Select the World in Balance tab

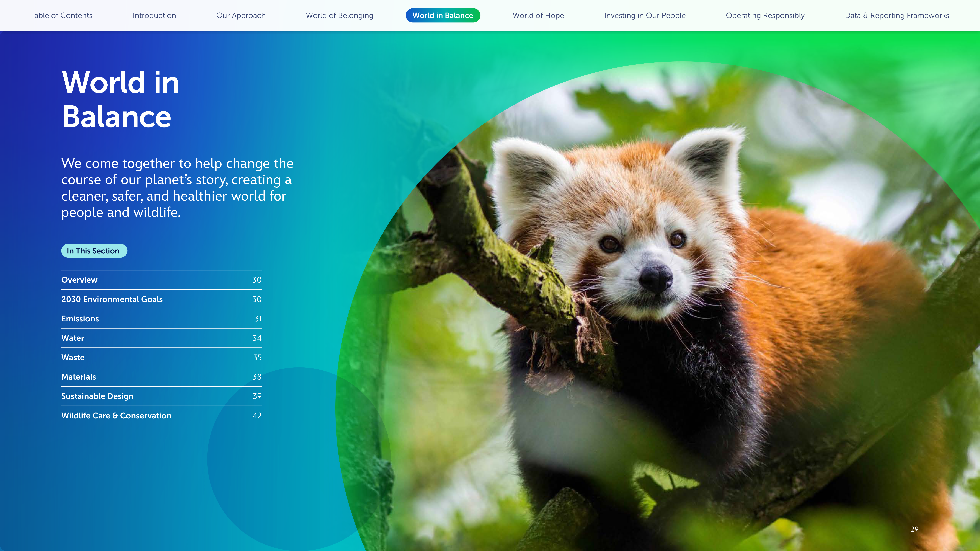click(x=443, y=16)
